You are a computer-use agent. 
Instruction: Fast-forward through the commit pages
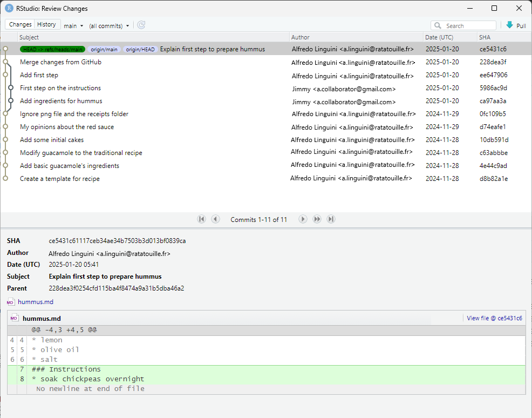[317, 219]
